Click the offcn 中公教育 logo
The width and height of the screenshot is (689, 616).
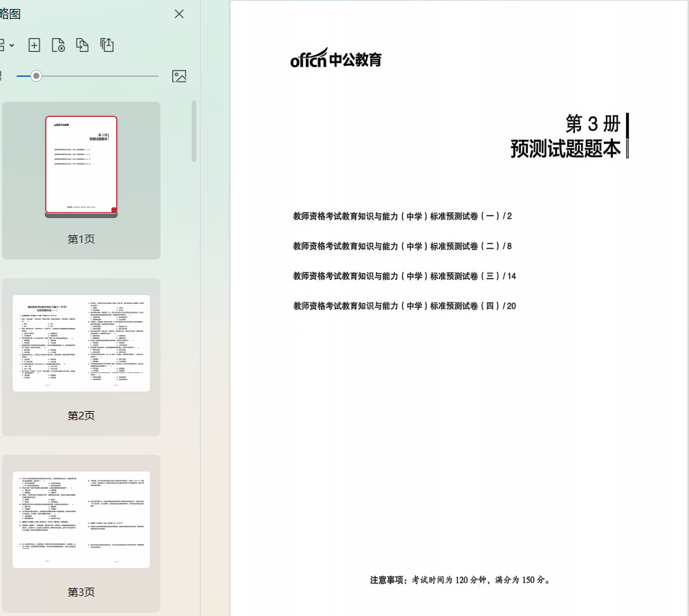point(336,60)
